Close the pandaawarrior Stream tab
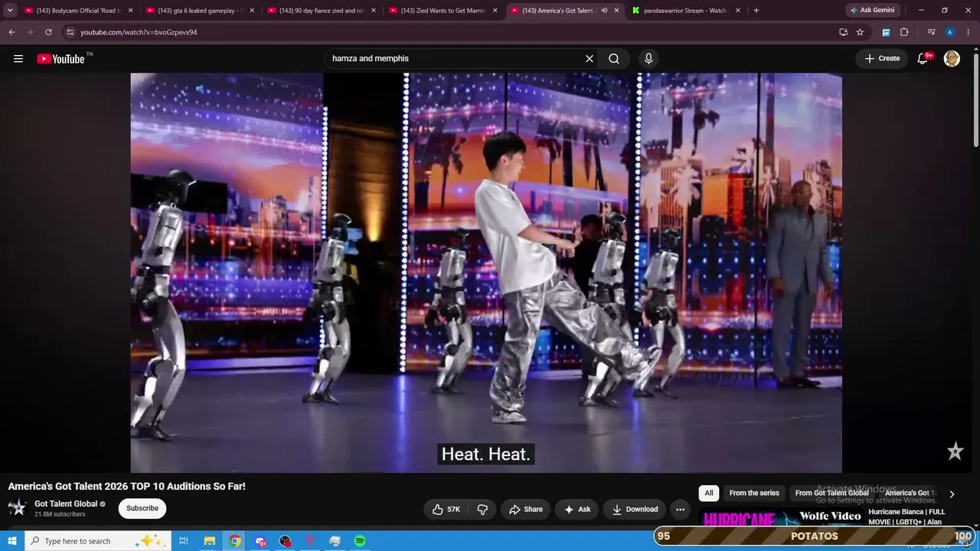980x551 pixels. pos(738,11)
